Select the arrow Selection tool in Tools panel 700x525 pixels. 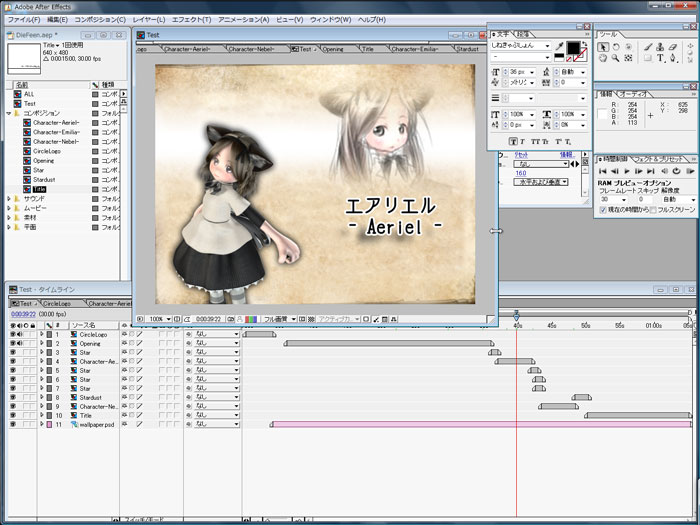click(603, 47)
